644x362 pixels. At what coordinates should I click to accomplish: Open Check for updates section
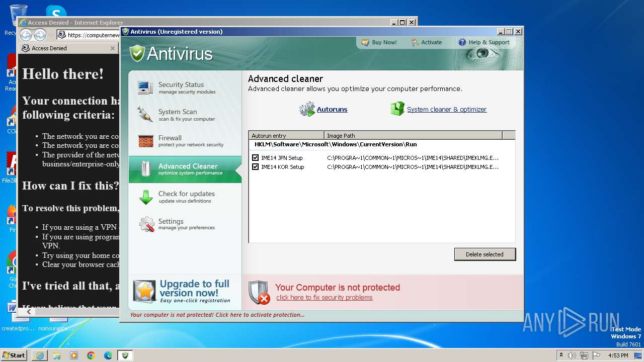pos(186,197)
